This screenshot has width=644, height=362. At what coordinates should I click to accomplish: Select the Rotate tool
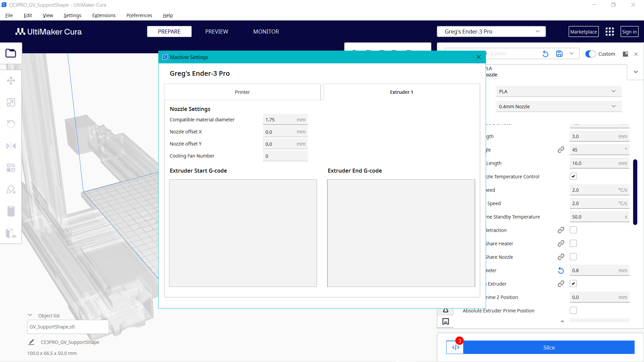(x=11, y=124)
